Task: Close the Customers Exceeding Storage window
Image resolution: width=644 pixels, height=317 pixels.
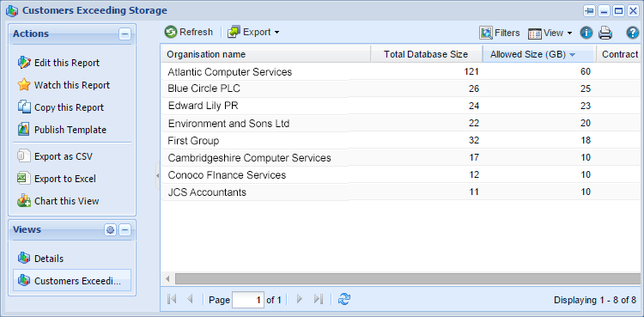Action: [x=633, y=11]
